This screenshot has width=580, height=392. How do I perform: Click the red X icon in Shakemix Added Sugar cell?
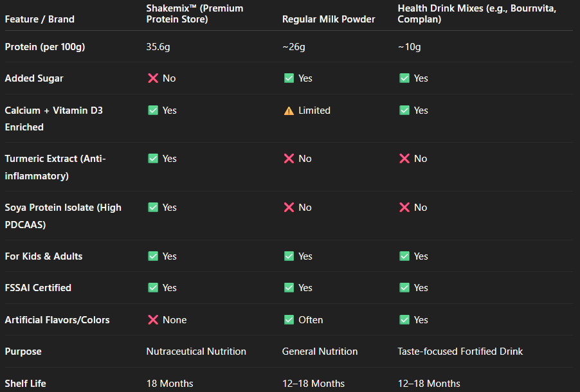pyautogui.click(x=153, y=78)
